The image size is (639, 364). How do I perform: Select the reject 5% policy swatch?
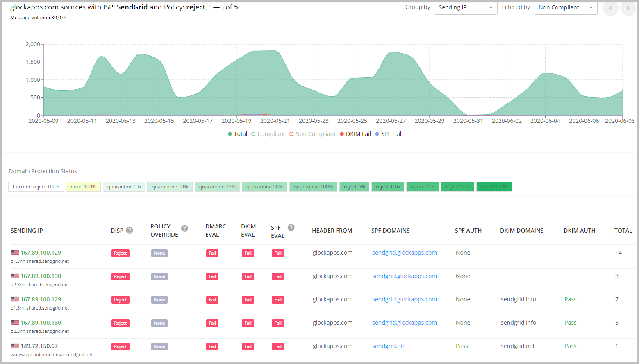tap(354, 187)
